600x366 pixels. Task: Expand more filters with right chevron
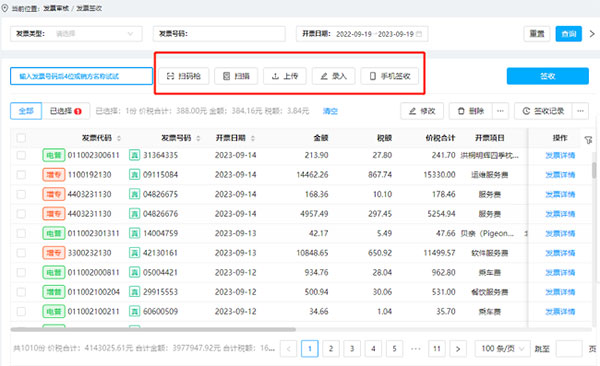(x=592, y=34)
